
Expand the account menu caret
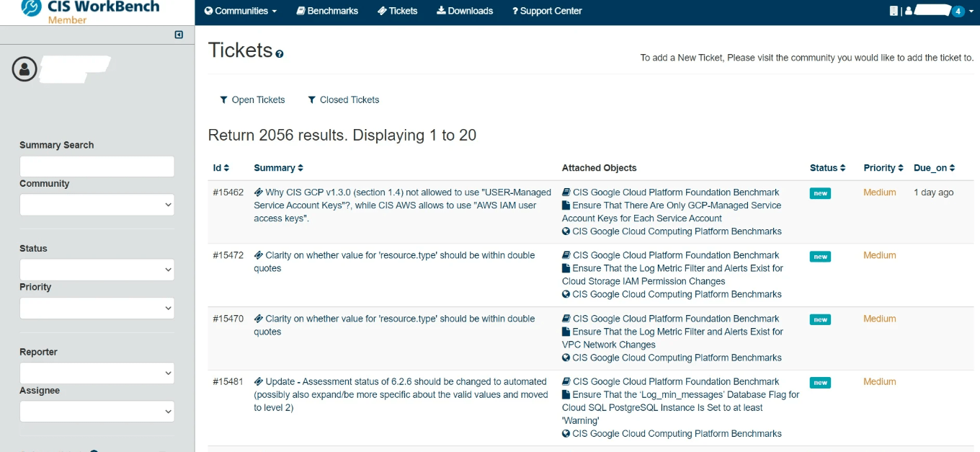971,12
